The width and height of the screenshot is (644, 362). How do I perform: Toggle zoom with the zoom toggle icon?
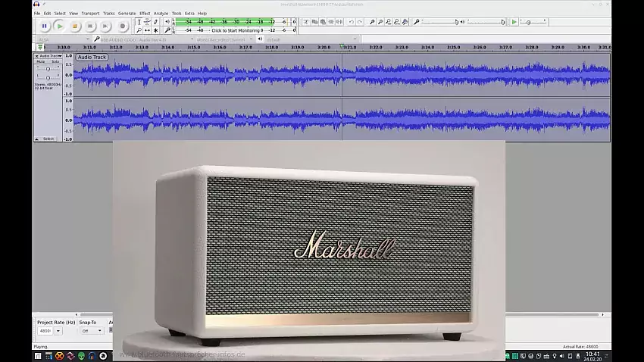(405, 22)
